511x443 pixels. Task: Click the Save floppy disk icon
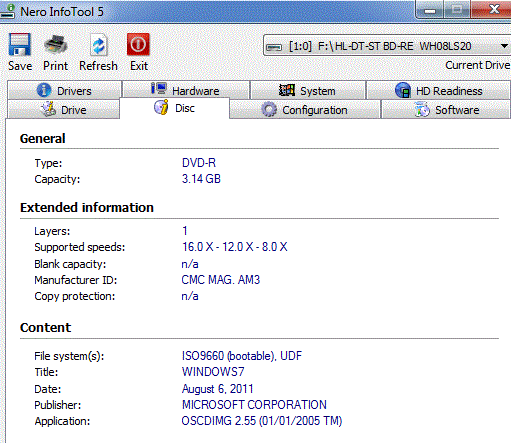coord(20,44)
